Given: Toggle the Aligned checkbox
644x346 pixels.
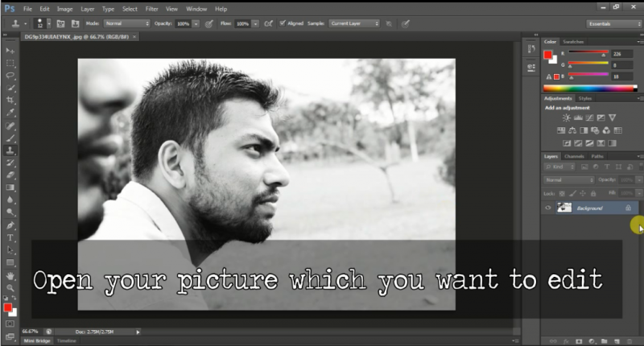Looking at the screenshot, I should click(281, 23).
